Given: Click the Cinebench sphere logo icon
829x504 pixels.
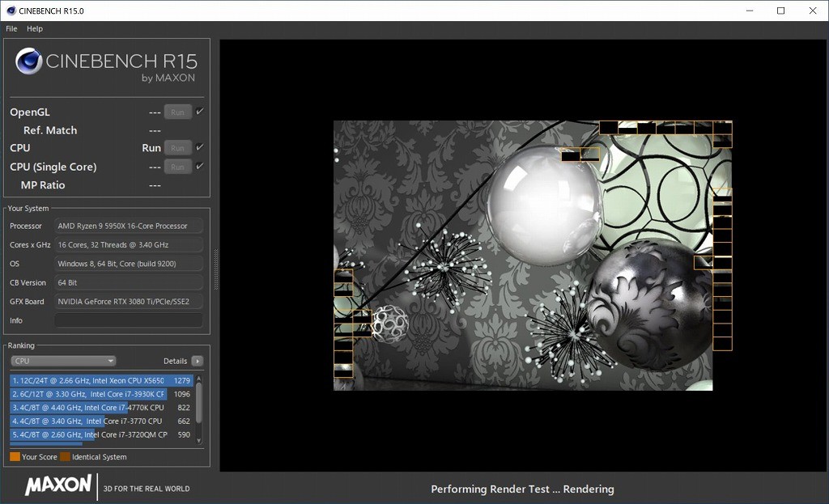Looking at the screenshot, I should [x=28, y=61].
